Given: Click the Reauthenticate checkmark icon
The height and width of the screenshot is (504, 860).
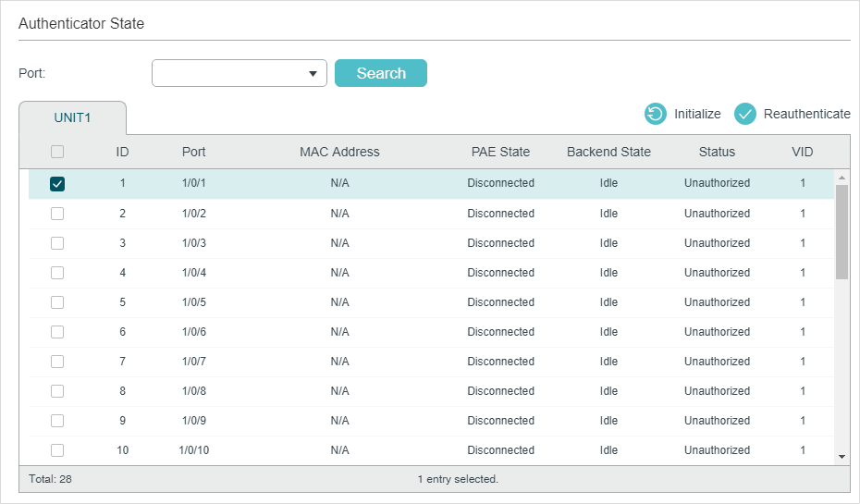Looking at the screenshot, I should click(744, 114).
